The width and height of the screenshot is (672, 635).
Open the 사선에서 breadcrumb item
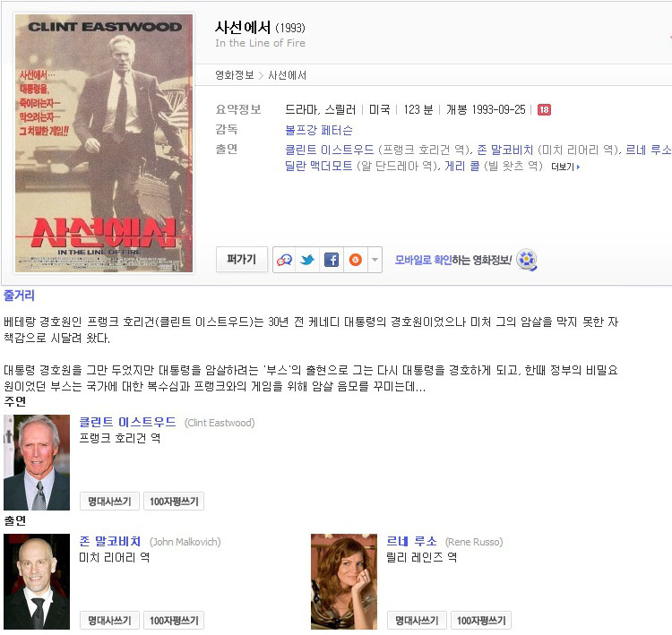287,75
